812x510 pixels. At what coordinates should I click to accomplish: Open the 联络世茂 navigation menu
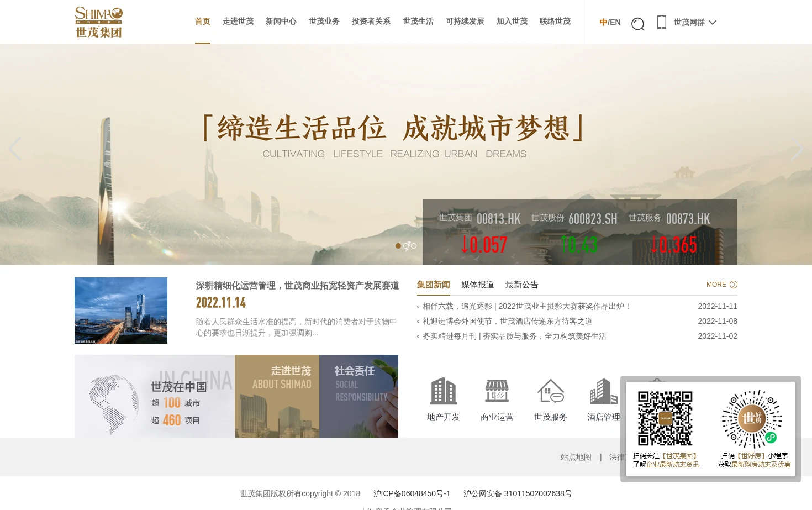[x=555, y=22]
